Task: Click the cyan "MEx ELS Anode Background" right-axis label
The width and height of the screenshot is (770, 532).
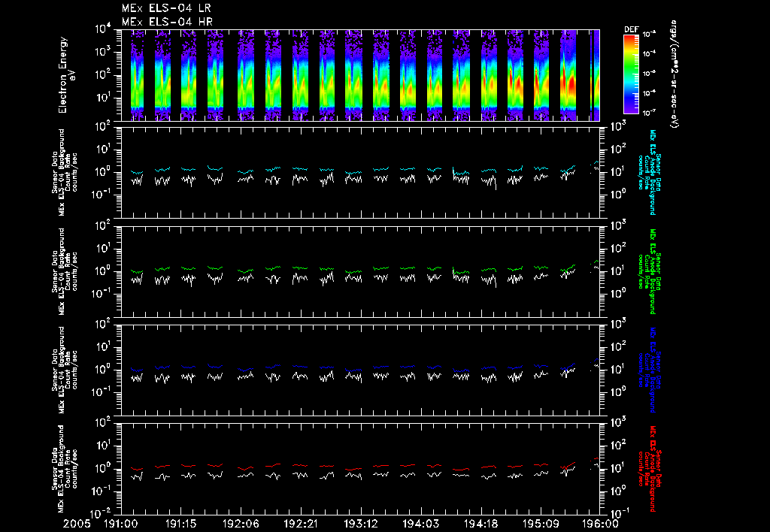Action: click(x=652, y=172)
